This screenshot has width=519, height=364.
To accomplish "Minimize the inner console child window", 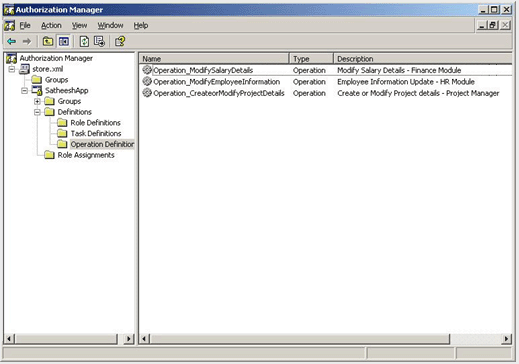I will (482, 25).
